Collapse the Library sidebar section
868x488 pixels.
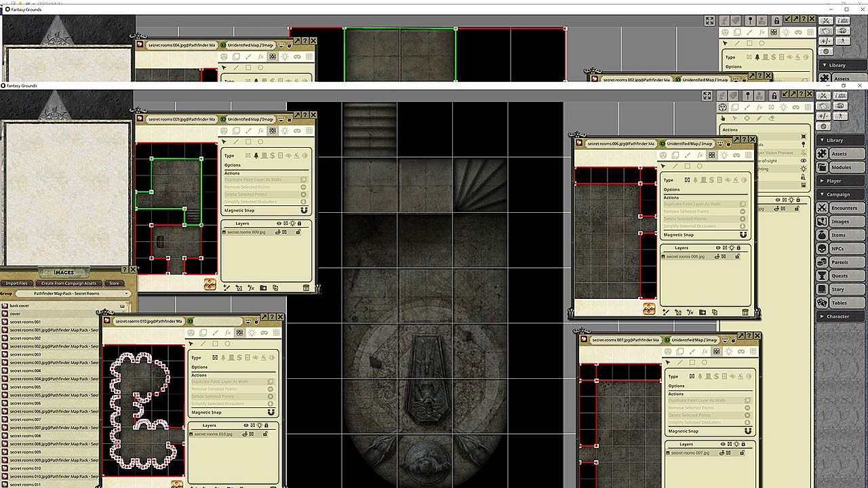841,140
